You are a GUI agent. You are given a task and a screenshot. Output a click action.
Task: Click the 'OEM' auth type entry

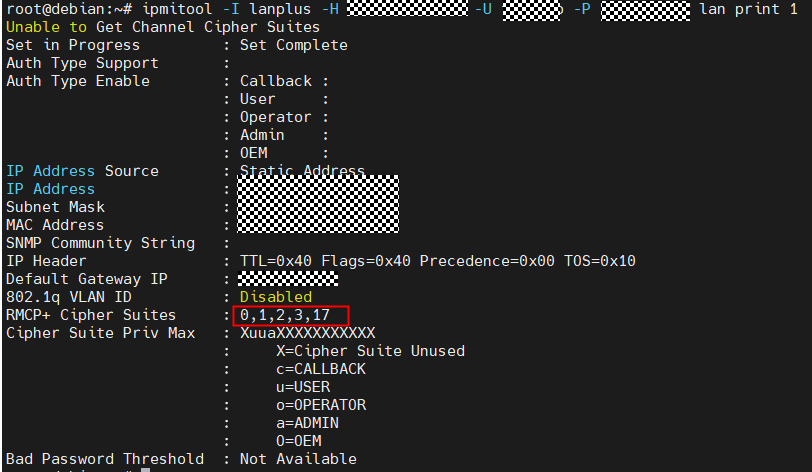tap(254, 153)
